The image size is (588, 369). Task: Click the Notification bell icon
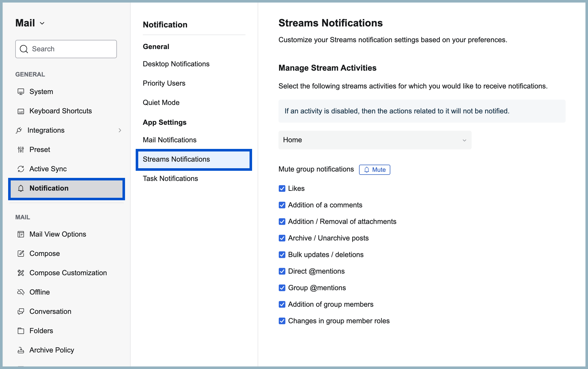point(21,189)
